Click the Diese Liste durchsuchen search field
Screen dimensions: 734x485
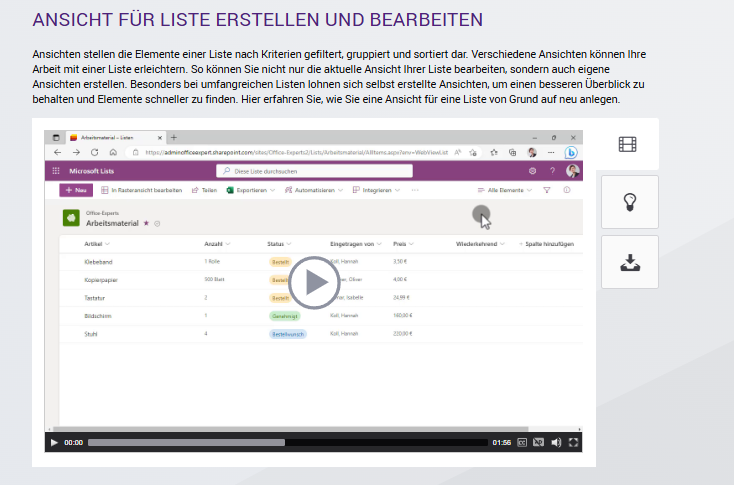[x=314, y=171]
